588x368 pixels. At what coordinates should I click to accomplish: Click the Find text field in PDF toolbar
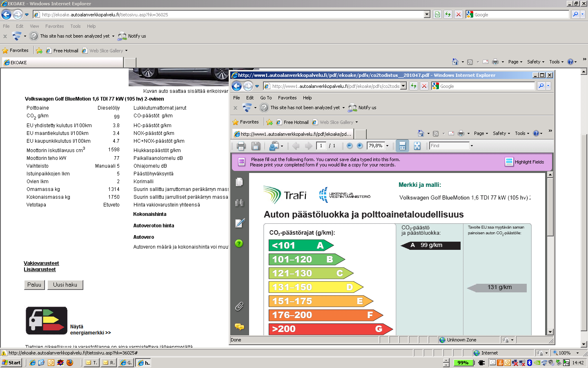449,146
